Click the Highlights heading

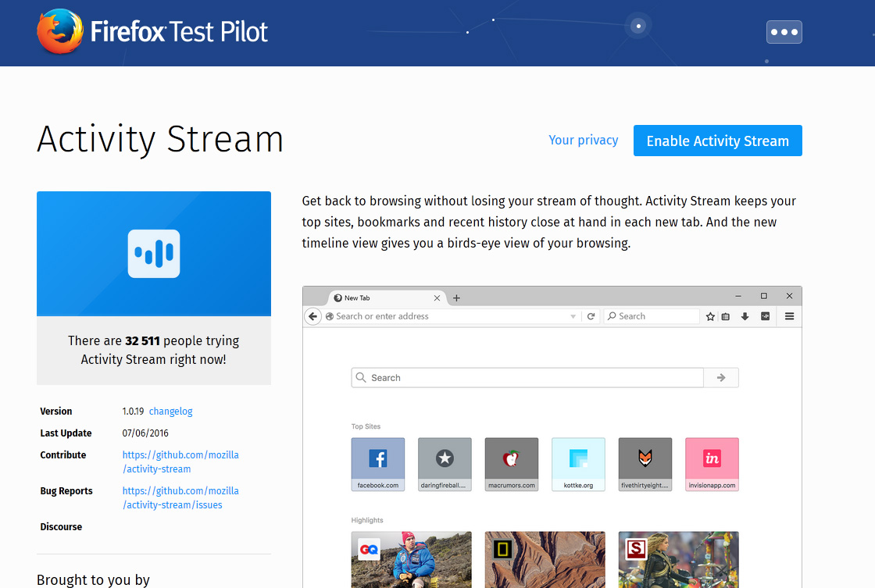tap(367, 520)
